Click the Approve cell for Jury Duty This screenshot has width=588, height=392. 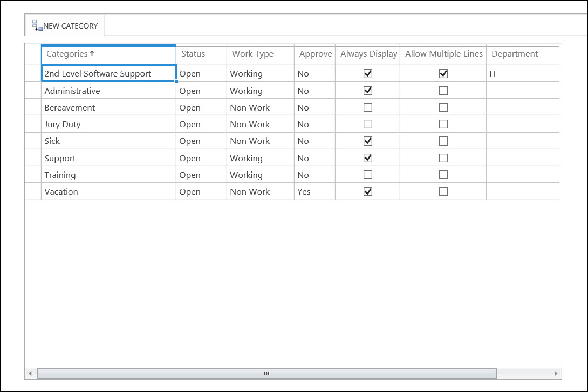coord(314,124)
